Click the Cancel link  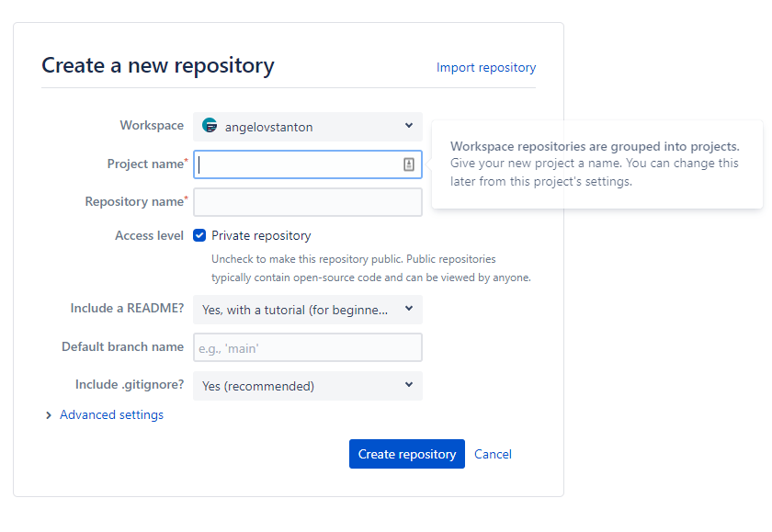click(493, 454)
